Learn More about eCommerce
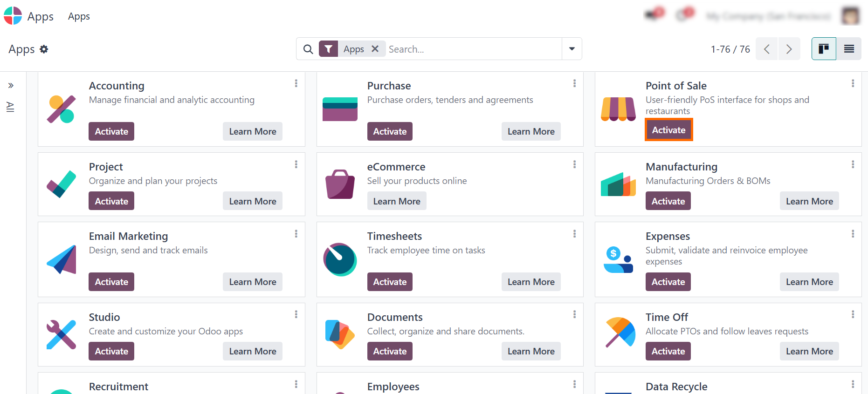Image resolution: width=868 pixels, height=394 pixels. 397,201
